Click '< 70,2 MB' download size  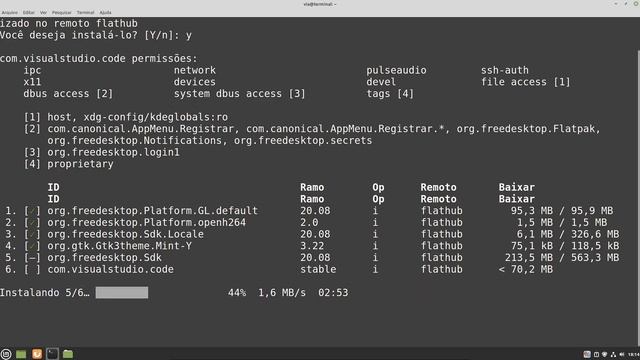(x=526, y=270)
